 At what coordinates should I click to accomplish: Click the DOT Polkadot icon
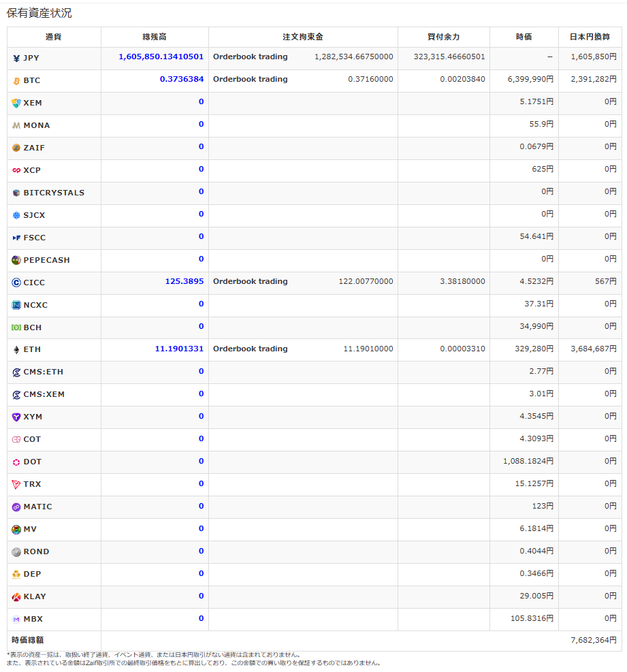click(16, 462)
